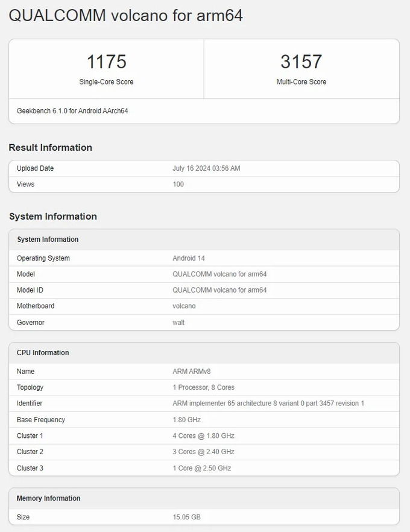
Task: Click the Upload Date label
Action: 35,168
